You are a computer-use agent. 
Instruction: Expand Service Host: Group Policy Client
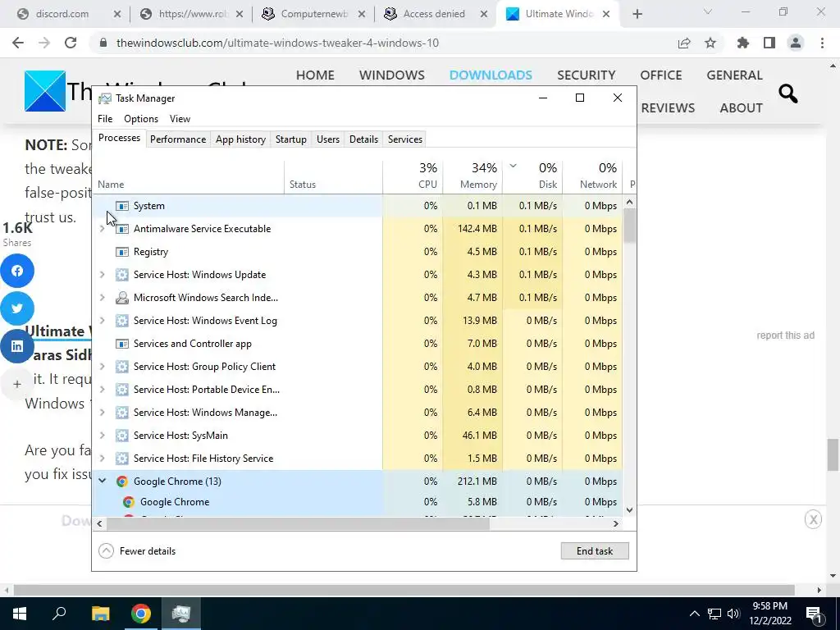coord(103,367)
